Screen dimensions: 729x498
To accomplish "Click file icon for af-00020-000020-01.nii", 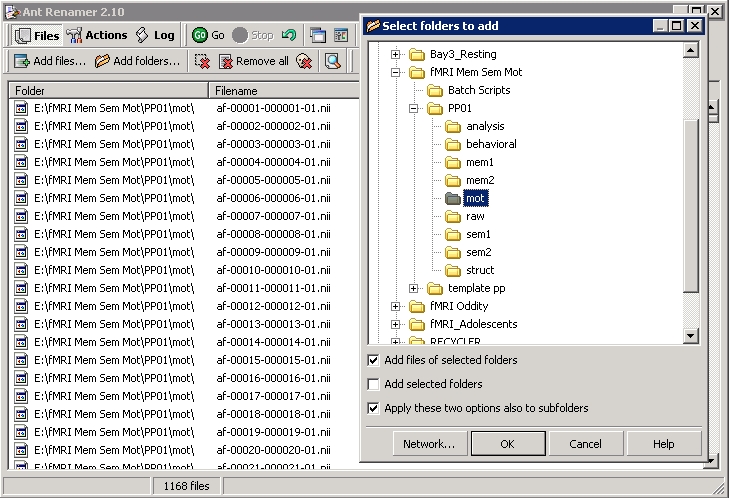I will tap(21, 451).
